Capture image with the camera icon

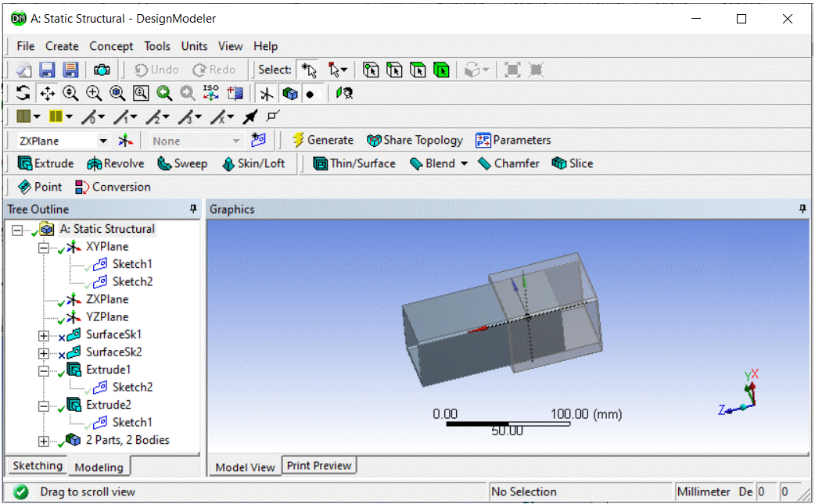coord(102,70)
